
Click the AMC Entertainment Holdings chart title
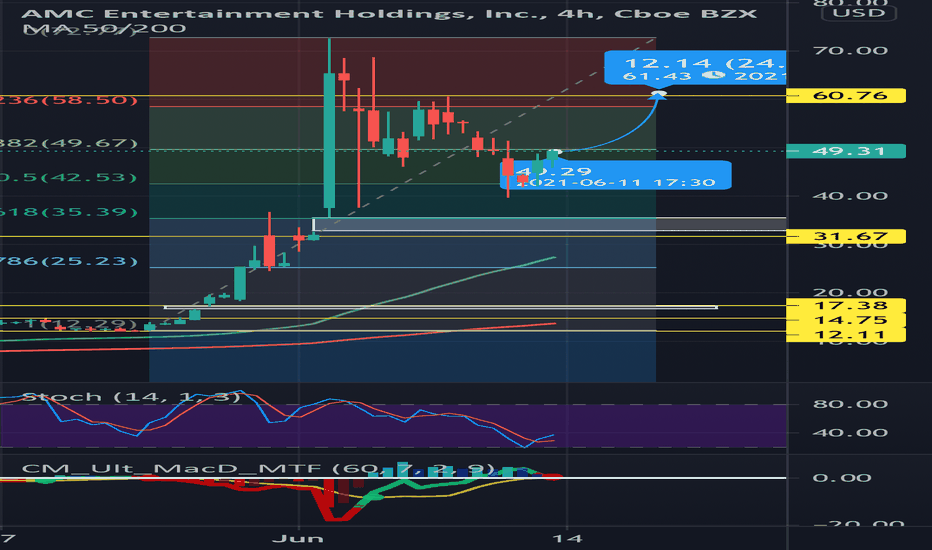tap(389, 14)
